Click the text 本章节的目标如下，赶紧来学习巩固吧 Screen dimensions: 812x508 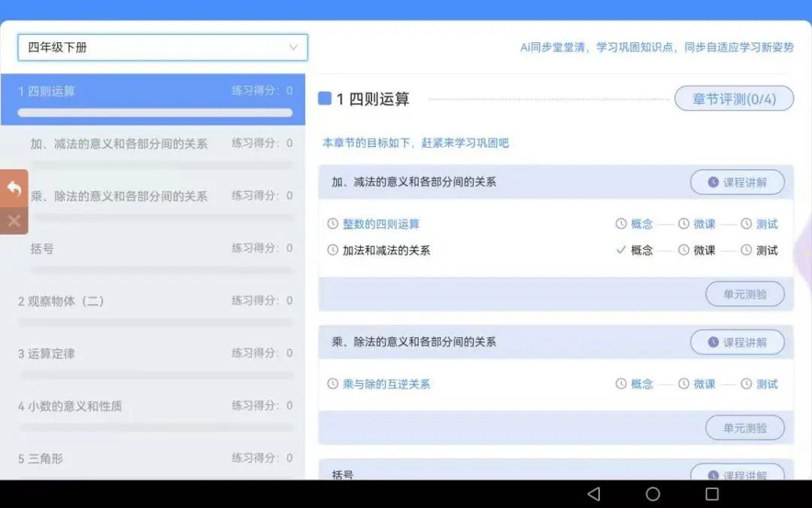415,143
